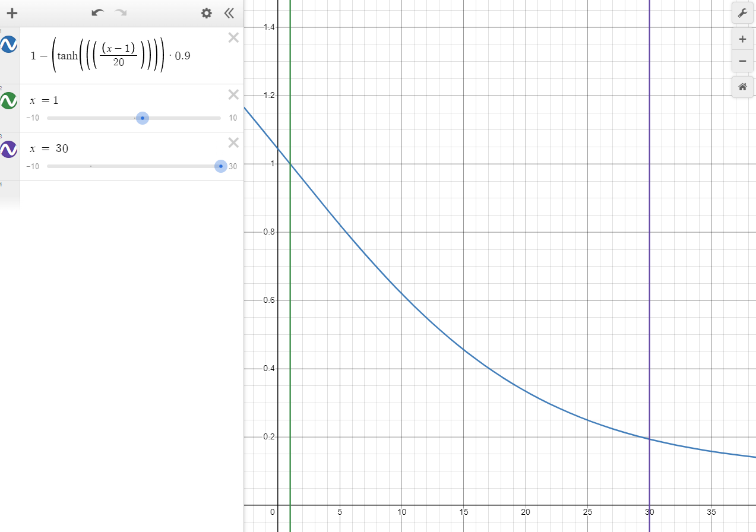Zoom in on the graph
This screenshot has width=756, height=532.
tap(742, 40)
